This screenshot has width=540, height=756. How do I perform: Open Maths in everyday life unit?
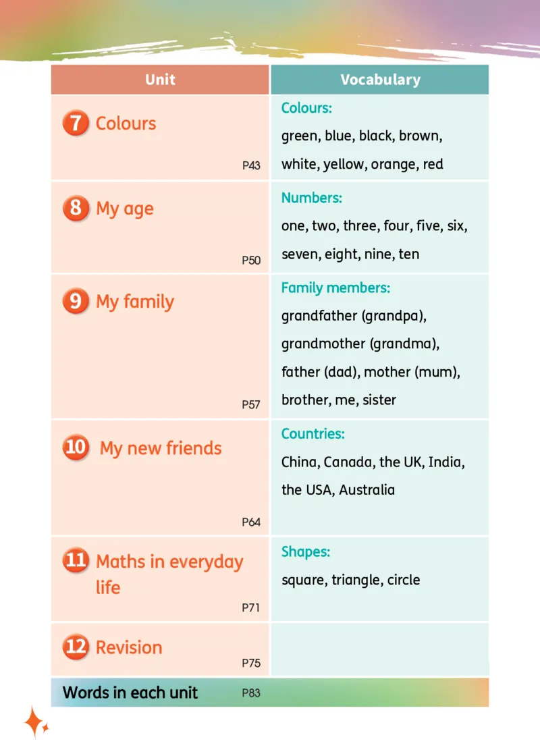[169, 574]
